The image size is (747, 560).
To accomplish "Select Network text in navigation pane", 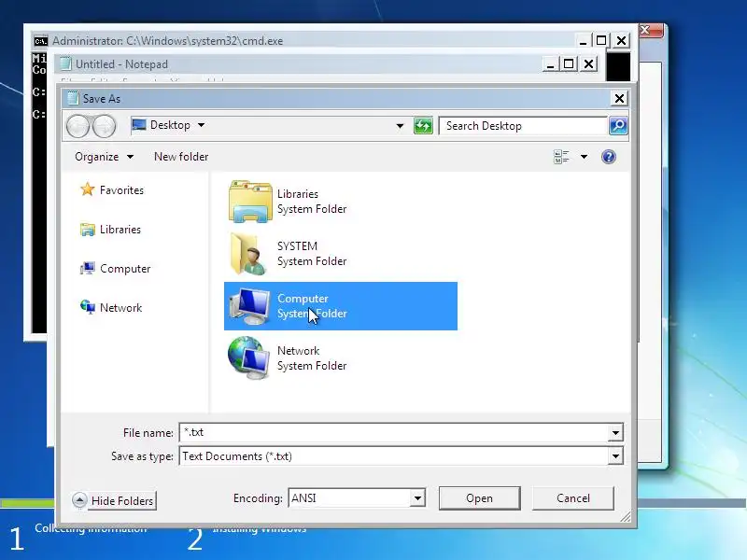I will (120, 308).
